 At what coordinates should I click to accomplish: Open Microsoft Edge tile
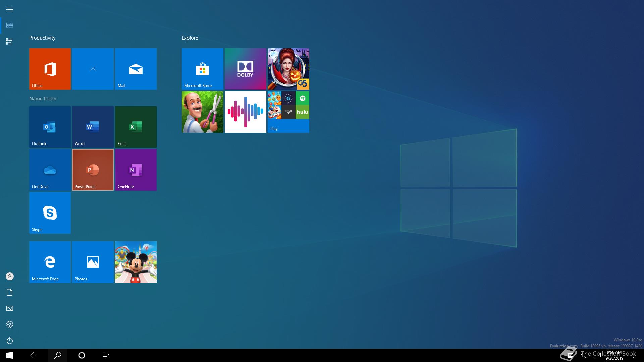click(x=50, y=262)
